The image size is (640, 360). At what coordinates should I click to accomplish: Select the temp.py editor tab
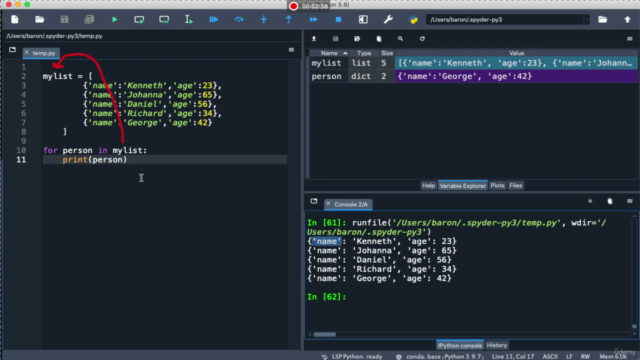tap(41, 53)
